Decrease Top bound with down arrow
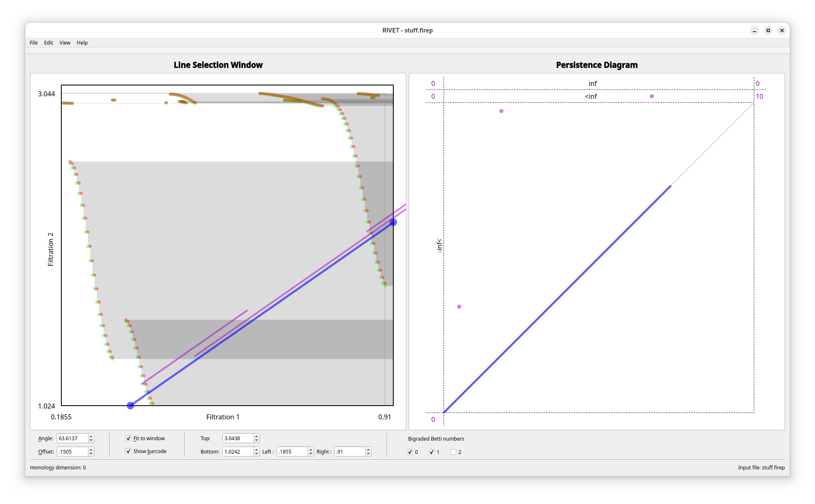 257,440
